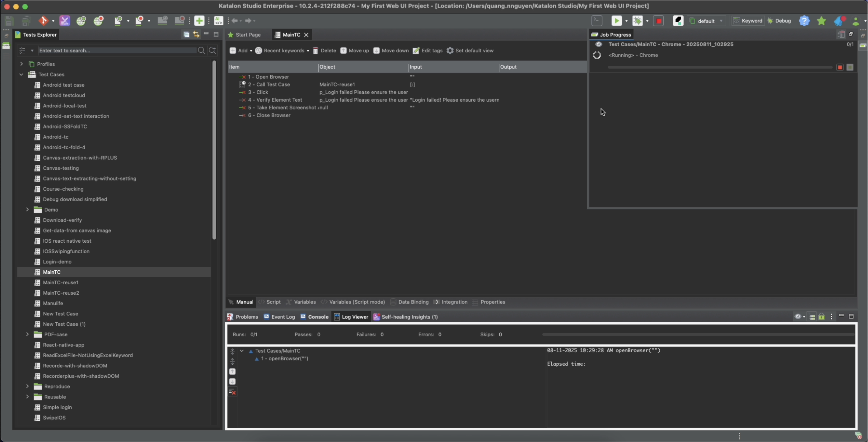
Task: Toggle the eye icon beside Test Cases/MainTC job
Action: (x=599, y=44)
